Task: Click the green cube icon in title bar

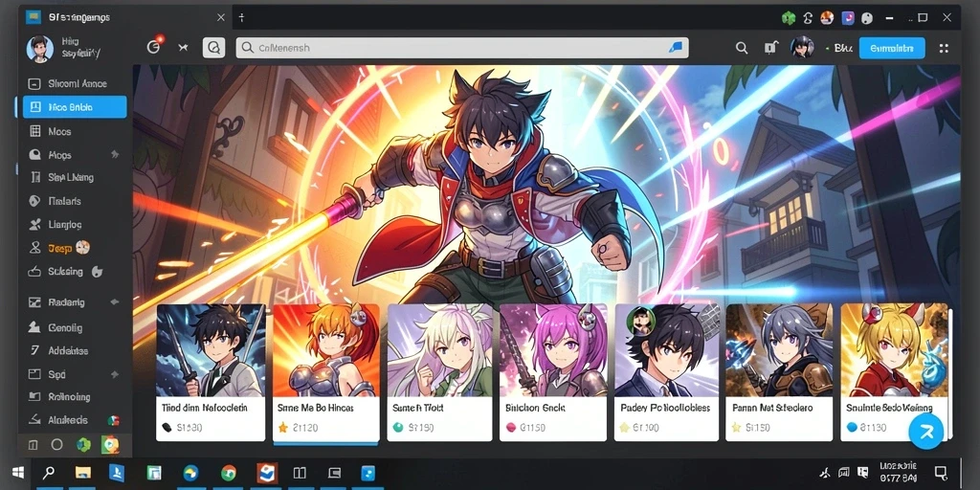Action: point(789,18)
